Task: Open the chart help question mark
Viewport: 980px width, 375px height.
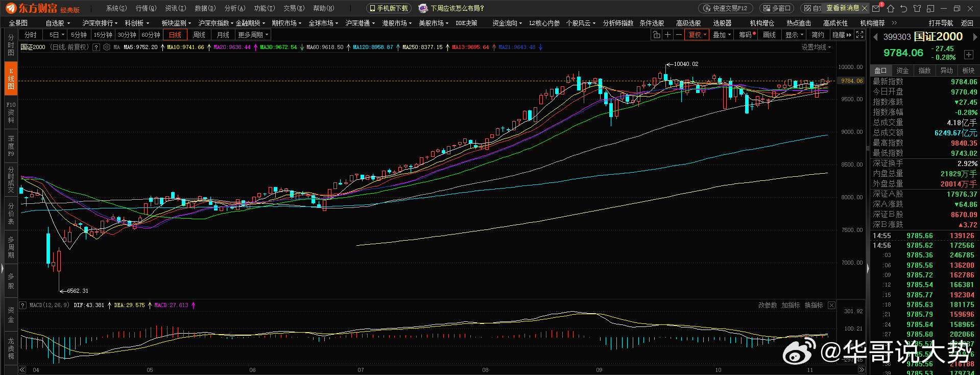Action: (x=96, y=47)
